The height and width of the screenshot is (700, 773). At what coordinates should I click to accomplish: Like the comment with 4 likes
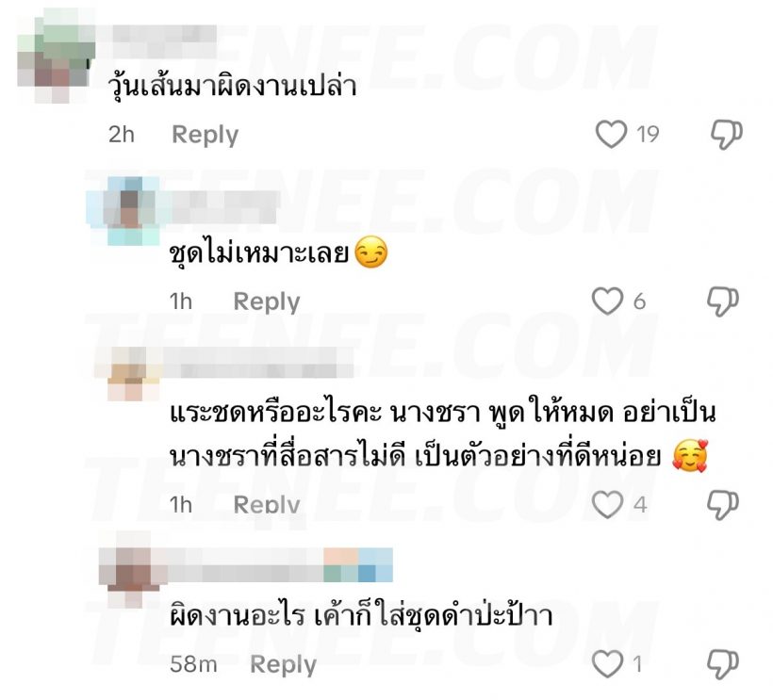tap(607, 504)
